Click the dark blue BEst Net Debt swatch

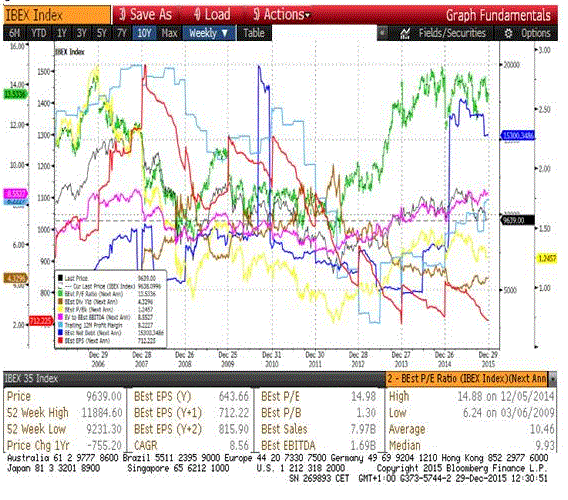(x=60, y=333)
